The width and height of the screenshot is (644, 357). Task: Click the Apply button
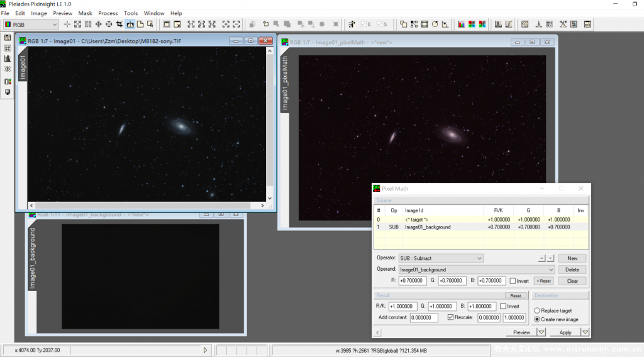(x=565, y=332)
